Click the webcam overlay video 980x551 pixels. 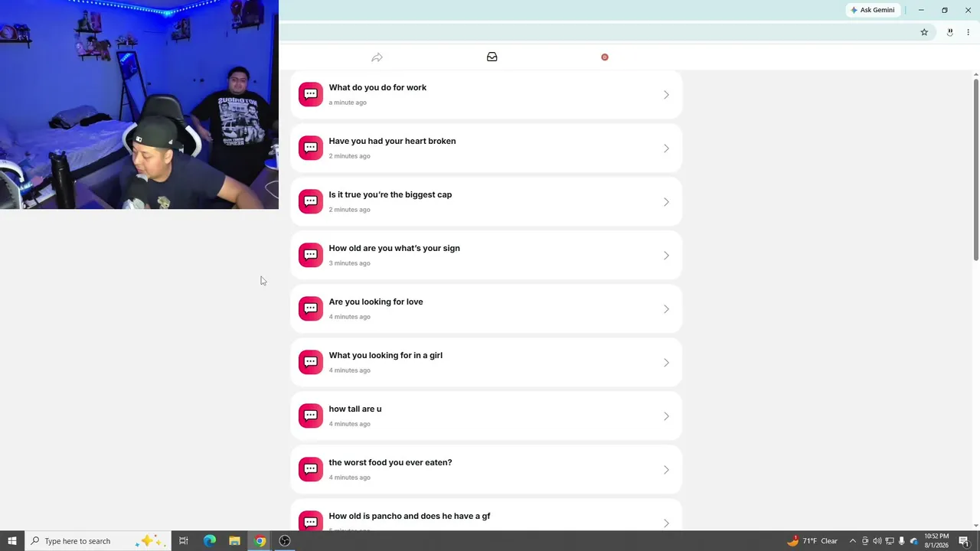tap(139, 104)
